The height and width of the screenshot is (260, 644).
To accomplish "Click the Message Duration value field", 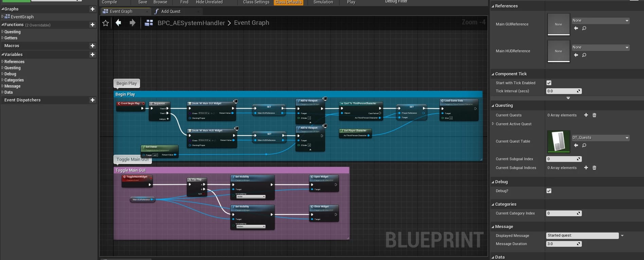I will [564, 244].
